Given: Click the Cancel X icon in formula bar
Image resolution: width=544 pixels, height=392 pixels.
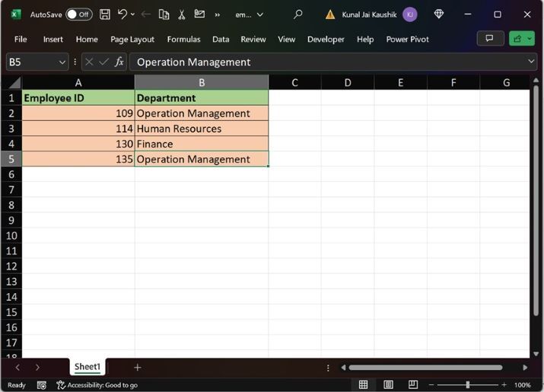Looking at the screenshot, I should [89, 62].
